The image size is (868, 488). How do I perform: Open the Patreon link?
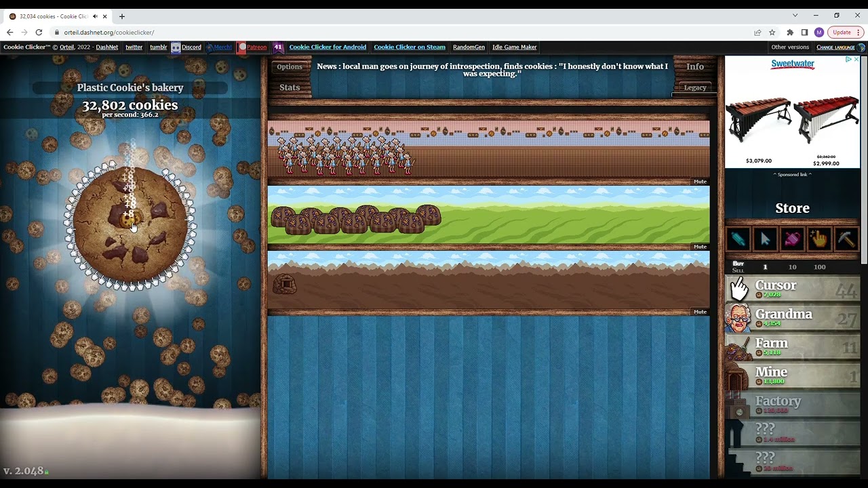pos(252,47)
